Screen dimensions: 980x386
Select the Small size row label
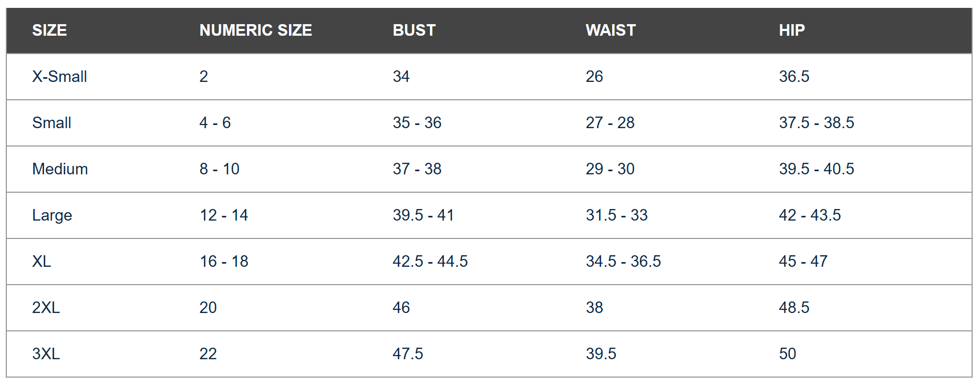pos(51,123)
